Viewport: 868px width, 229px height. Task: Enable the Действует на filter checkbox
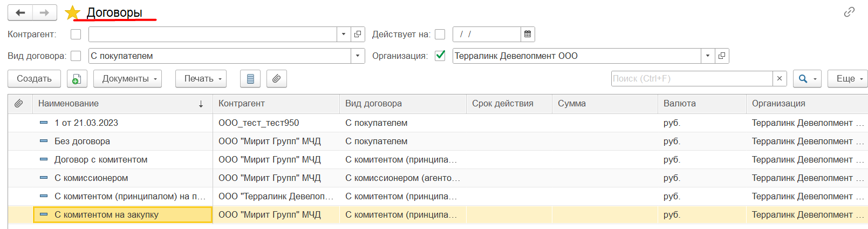coord(440,34)
